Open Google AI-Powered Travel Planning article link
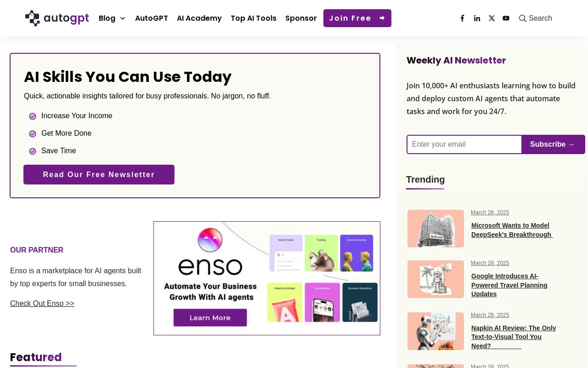This screenshot has height=368, width=588. (509, 285)
